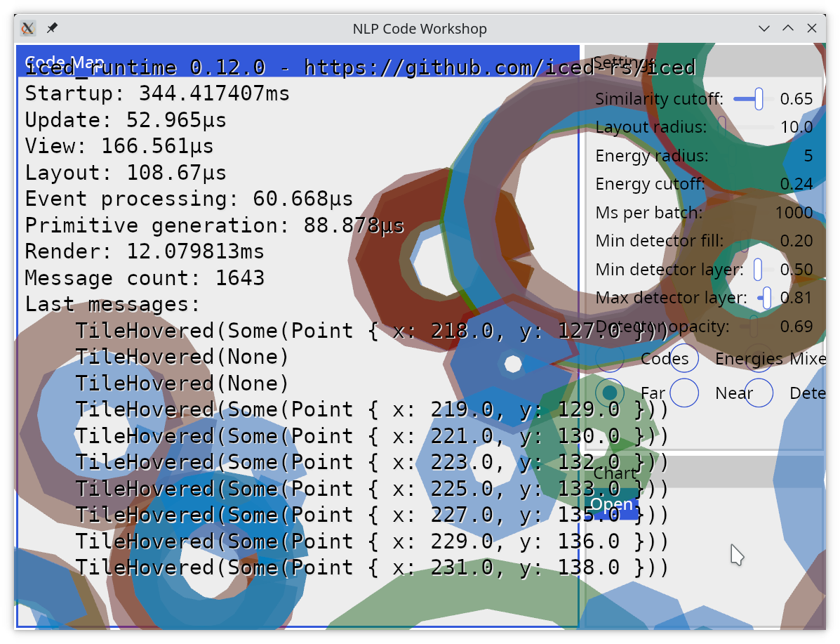Select the Mixed radio button

tap(759, 358)
